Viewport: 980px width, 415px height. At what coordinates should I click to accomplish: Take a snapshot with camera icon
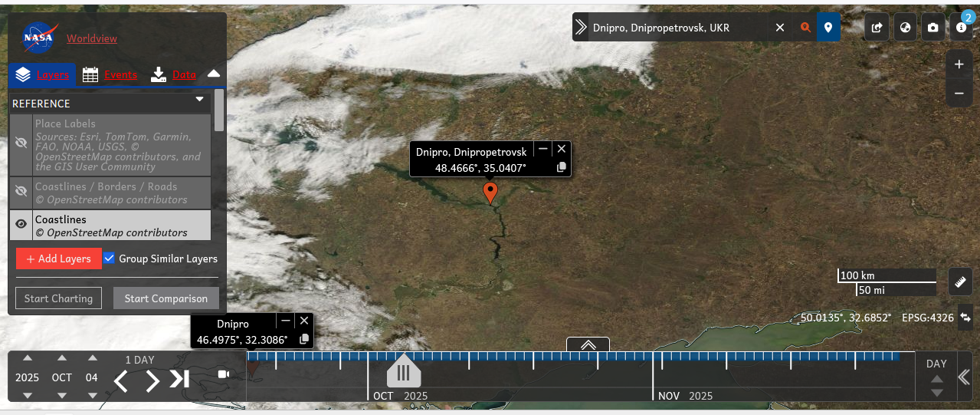click(x=932, y=28)
